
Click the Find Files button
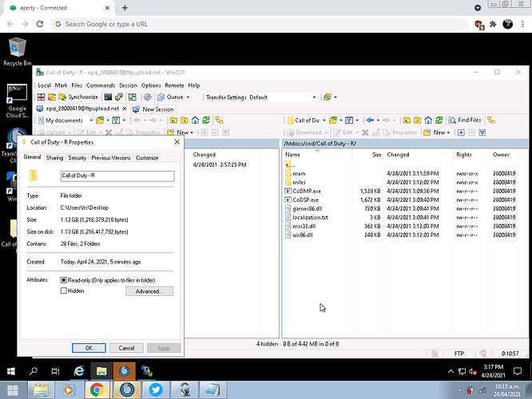point(465,120)
